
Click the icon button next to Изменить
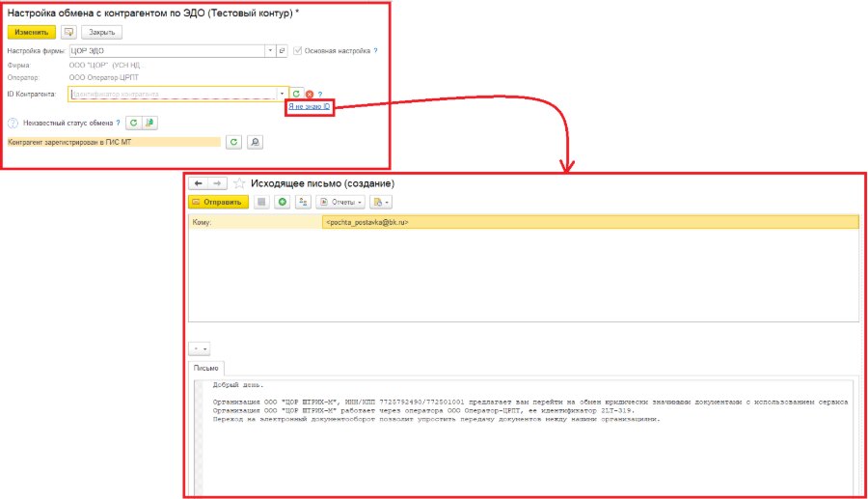point(68,32)
